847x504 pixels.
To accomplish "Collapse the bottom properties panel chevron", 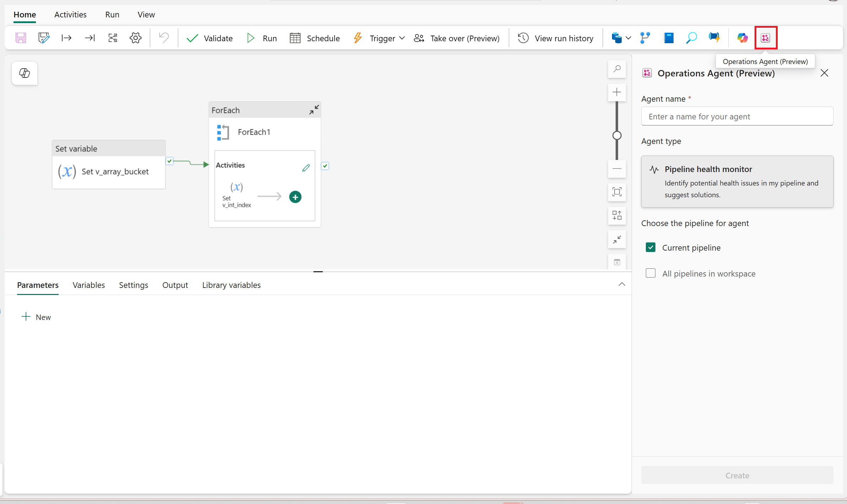I will pyautogui.click(x=622, y=284).
